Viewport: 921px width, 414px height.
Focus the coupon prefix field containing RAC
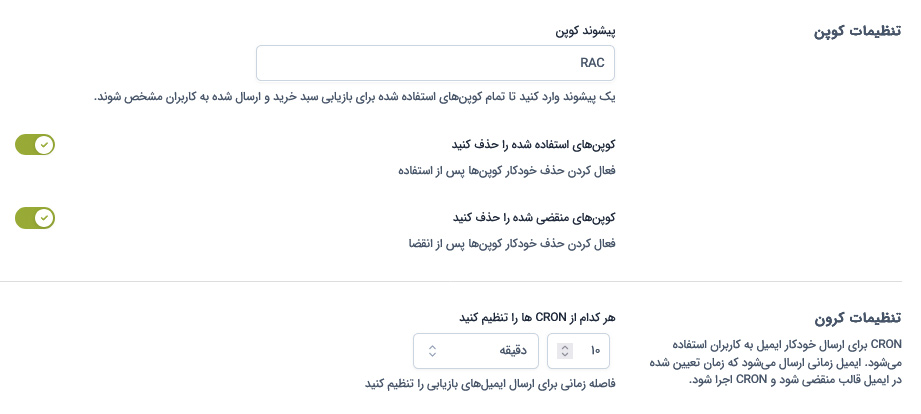click(x=435, y=63)
